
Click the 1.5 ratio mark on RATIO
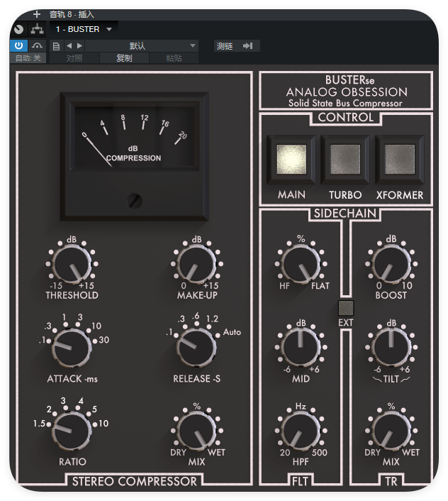pyautogui.click(x=39, y=424)
